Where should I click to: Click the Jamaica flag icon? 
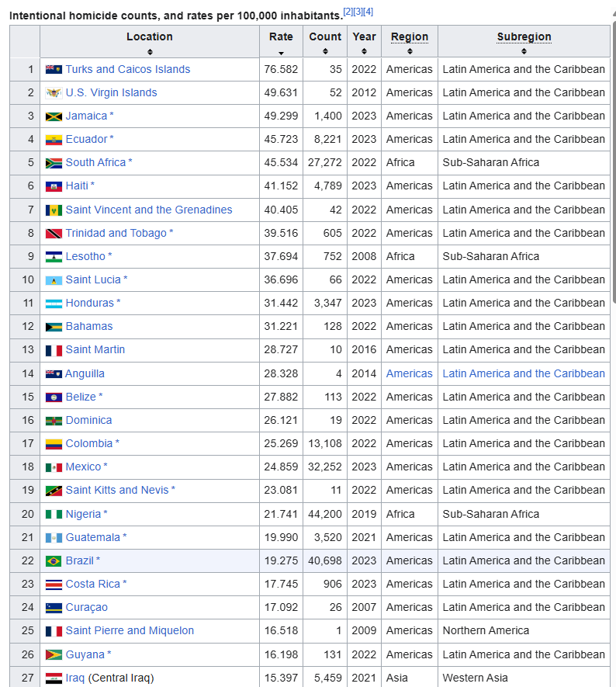pos(54,116)
